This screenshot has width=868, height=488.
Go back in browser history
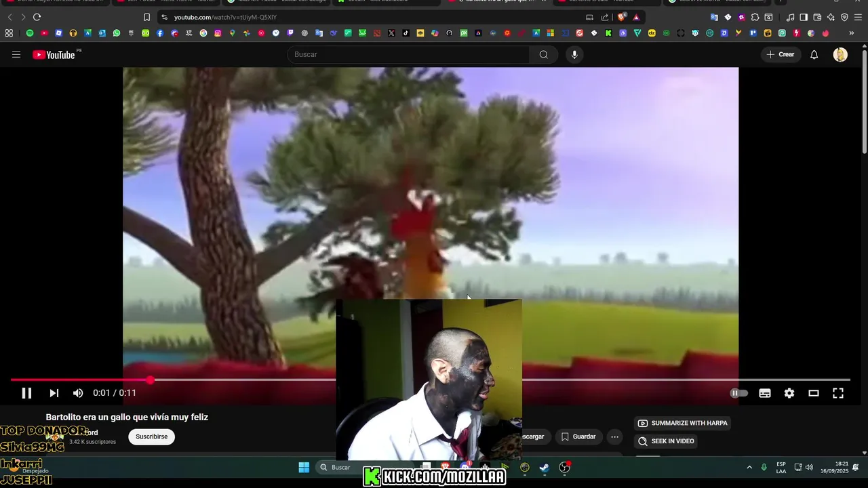point(9,17)
